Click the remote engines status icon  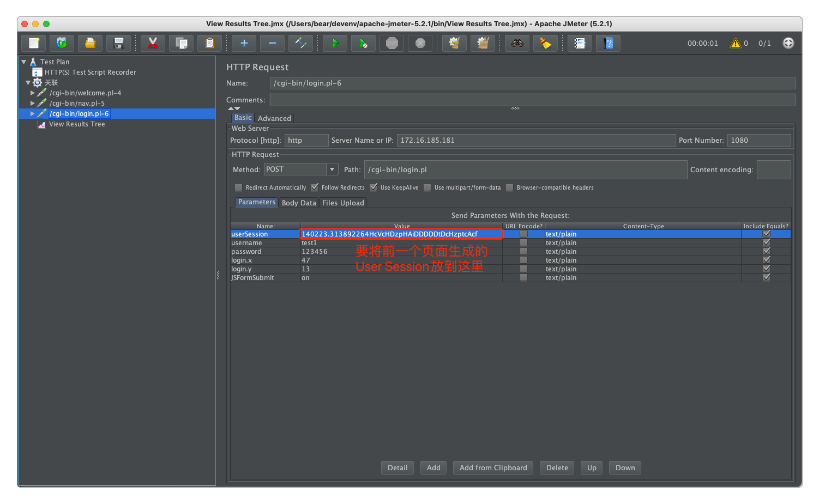click(788, 43)
